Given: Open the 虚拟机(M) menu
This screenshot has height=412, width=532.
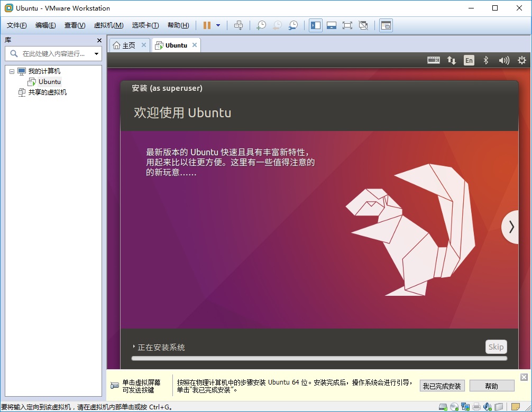Looking at the screenshot, I should [x=108, y=25].
